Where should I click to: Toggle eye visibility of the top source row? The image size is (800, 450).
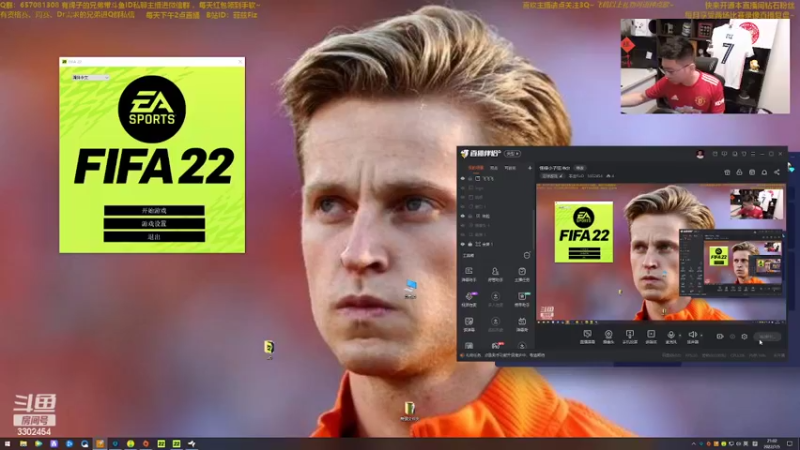point(463,179)
